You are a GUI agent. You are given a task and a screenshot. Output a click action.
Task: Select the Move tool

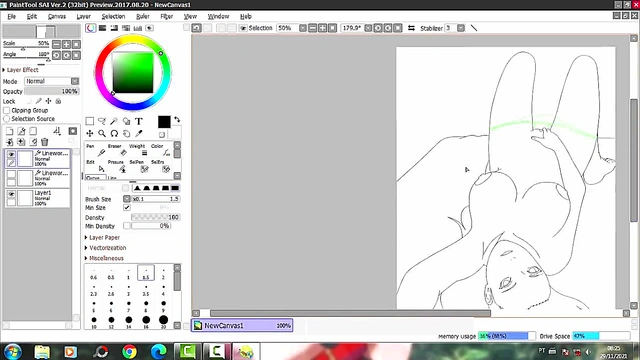pos(90,133)
